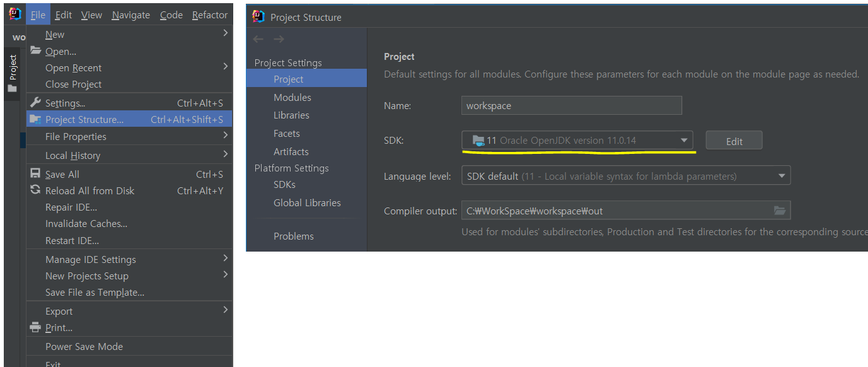This screenshot has width=868, height=367.
Task: Choose Open... from the File menu
Action: pos(129,51)
